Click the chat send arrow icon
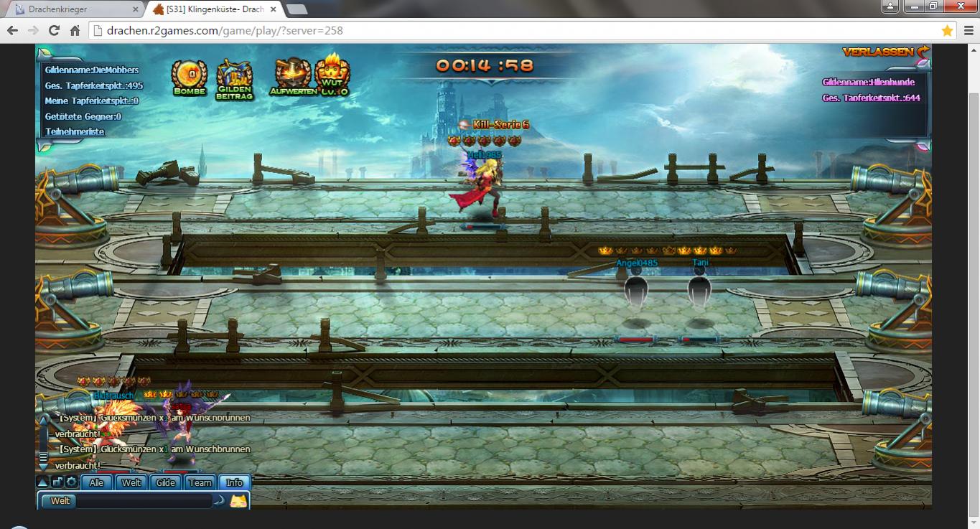Screen dimensions: 980x529 (220, 501)
